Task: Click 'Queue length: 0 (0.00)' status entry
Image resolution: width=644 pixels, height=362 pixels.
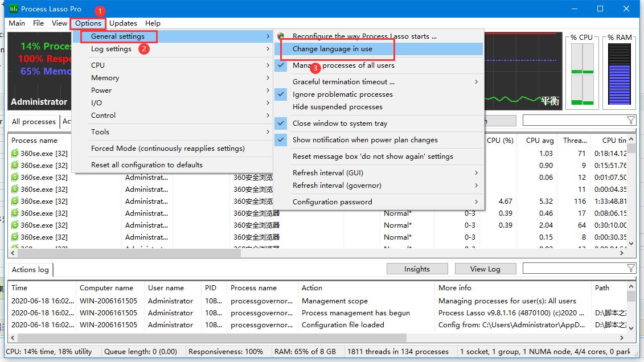Action: pos(141,351)
